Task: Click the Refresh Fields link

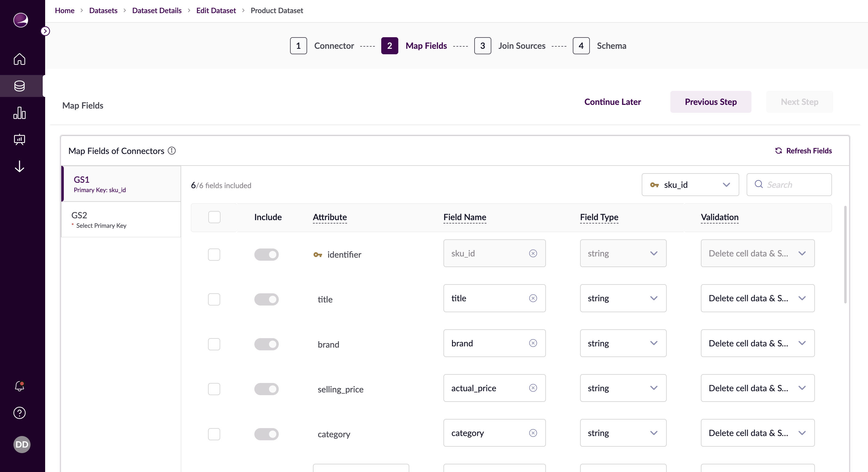Action: click(x=804, y=151)
